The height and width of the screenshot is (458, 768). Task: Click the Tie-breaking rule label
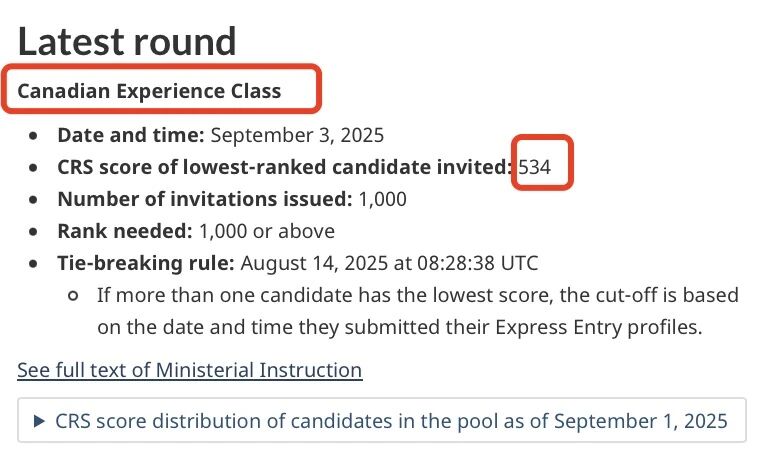[x=146, y=263]
